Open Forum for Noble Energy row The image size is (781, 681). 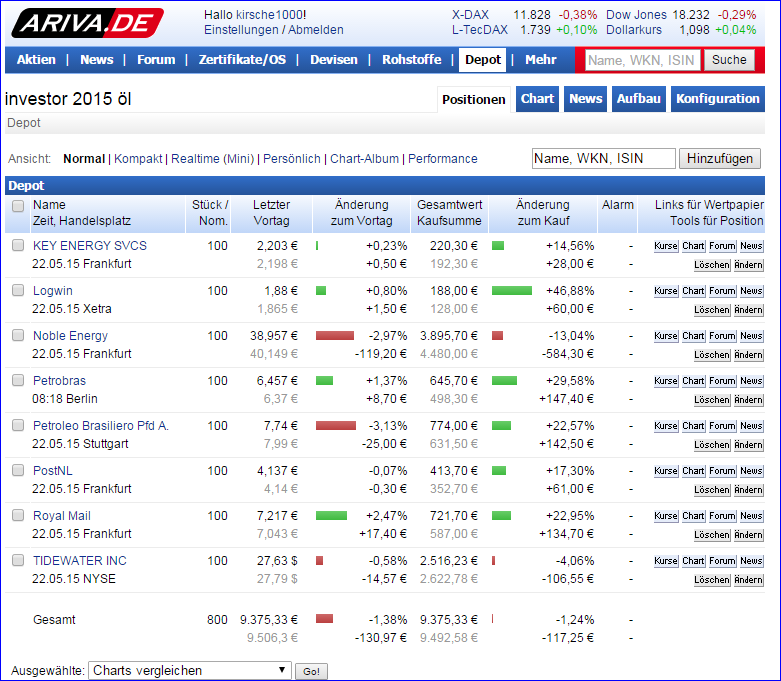[x=721, y=336]
